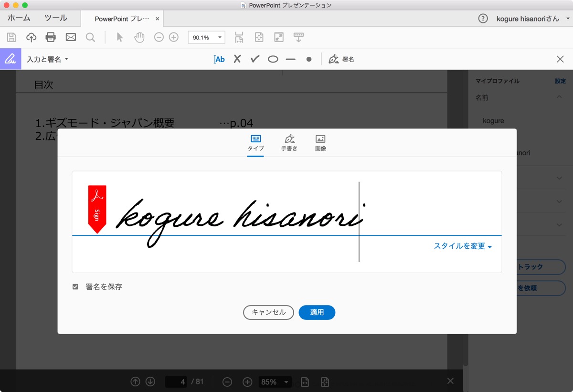Open the Tools (ツール) tab
This screenshot has height=392, width=573.
pos(56,18)
